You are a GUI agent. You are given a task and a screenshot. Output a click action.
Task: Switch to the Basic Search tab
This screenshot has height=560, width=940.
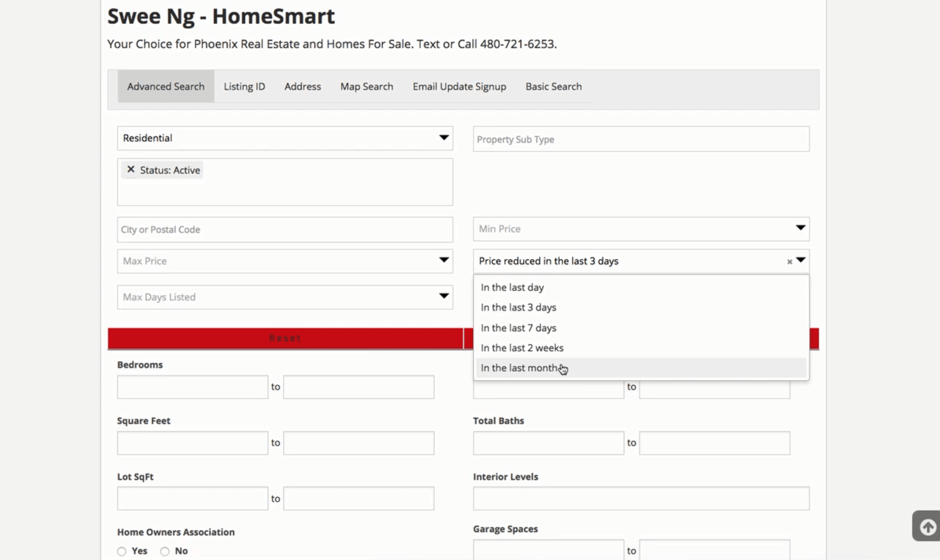click(x=554, y=86)
